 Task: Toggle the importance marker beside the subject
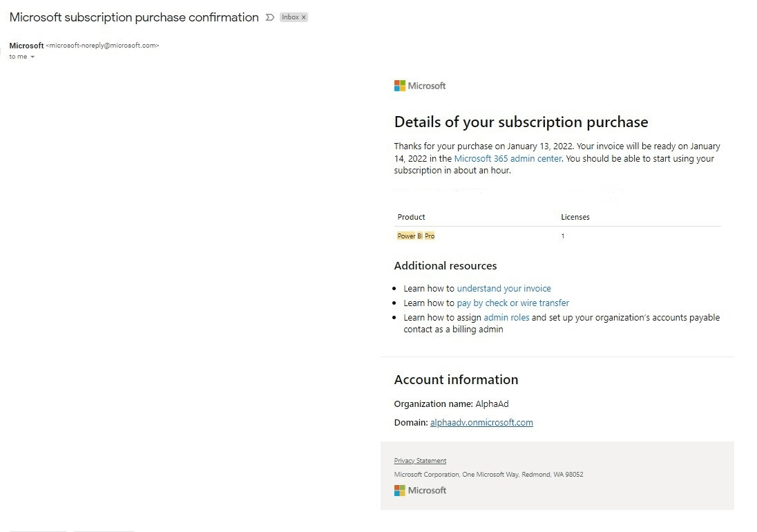[x=270, y=17]
